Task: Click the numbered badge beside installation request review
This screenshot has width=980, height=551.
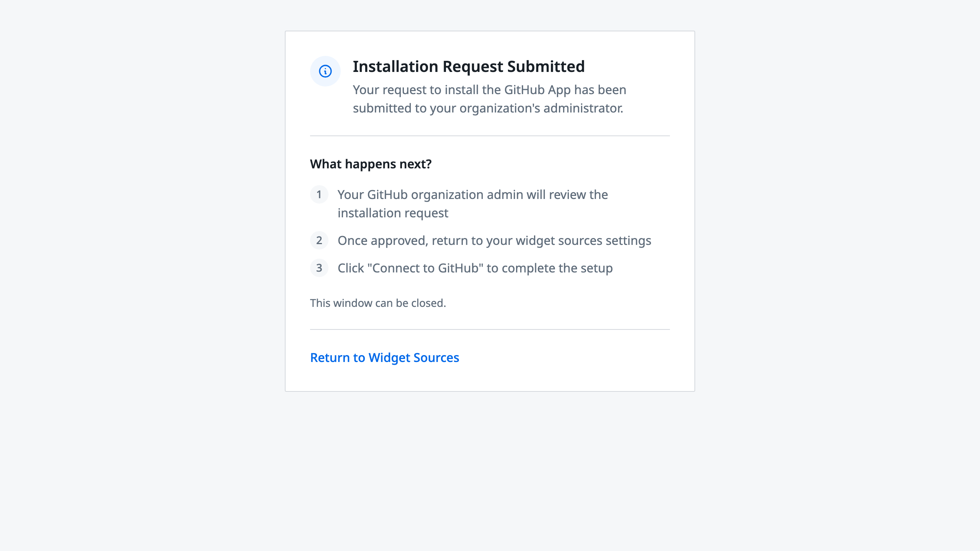Action: tap(319, 195)
